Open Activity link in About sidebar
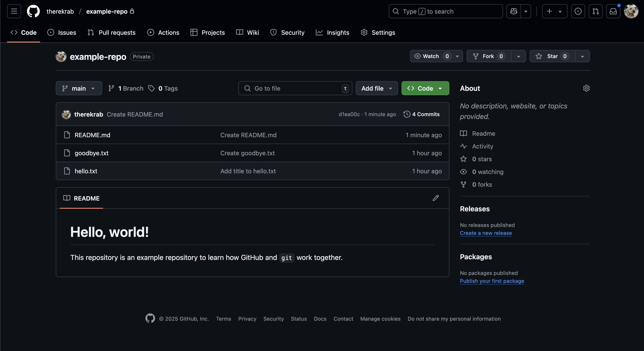644x351 pixels. [476, 146]
